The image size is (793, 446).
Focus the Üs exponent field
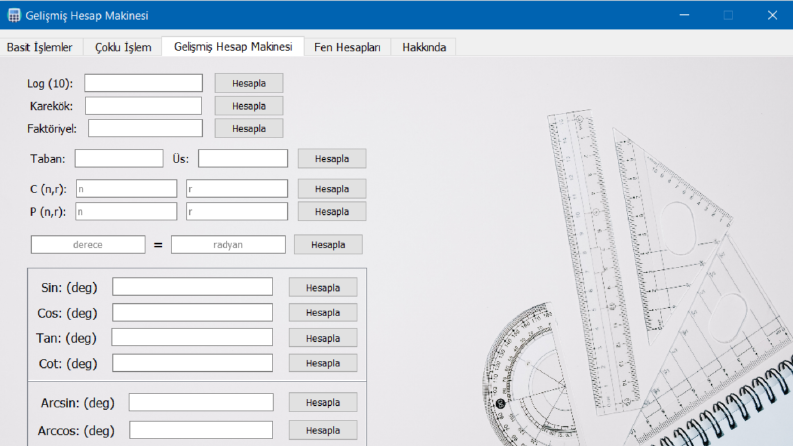(x=243, y=158)
